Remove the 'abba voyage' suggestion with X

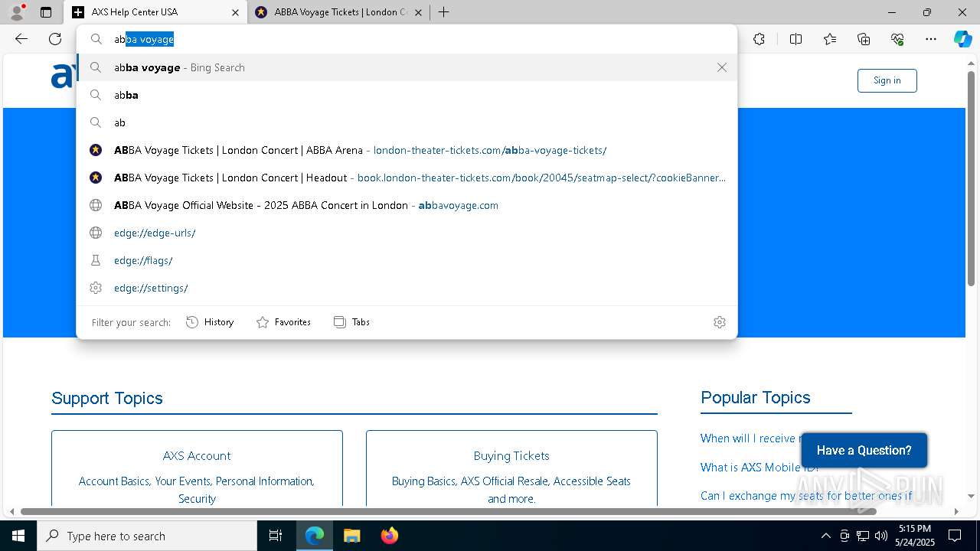tap(722, 67)
